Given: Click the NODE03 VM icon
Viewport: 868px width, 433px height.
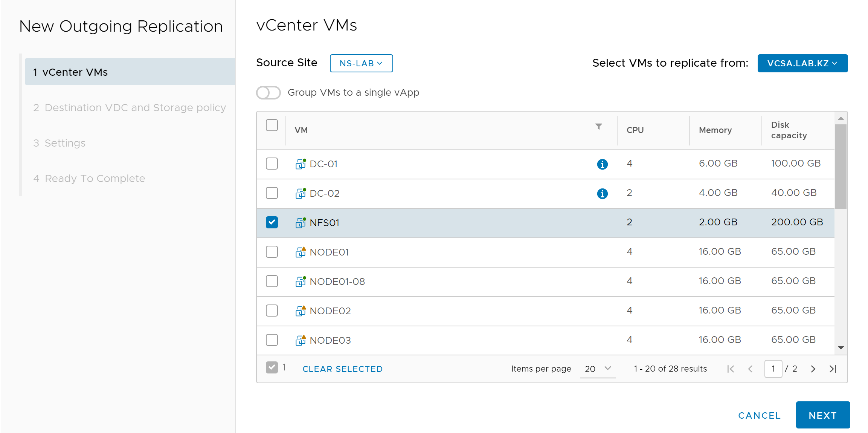Looking at the screenshot, I should click(301, 340).
